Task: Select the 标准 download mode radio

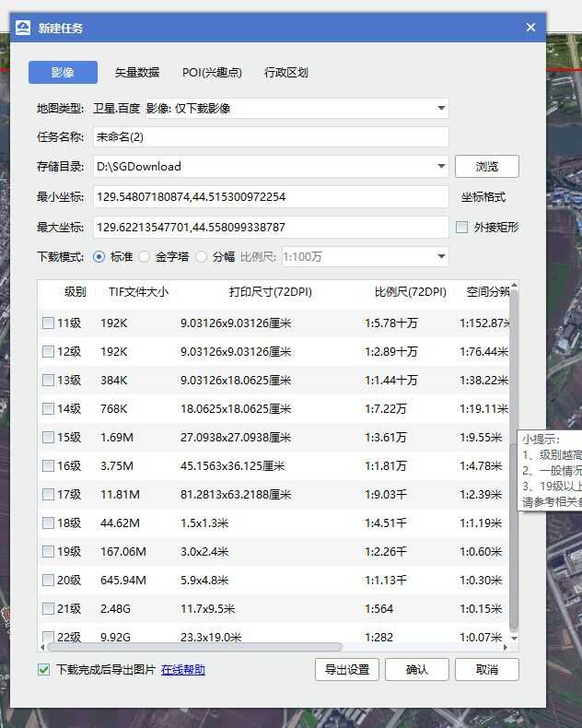Action: [x=99, y=257]
